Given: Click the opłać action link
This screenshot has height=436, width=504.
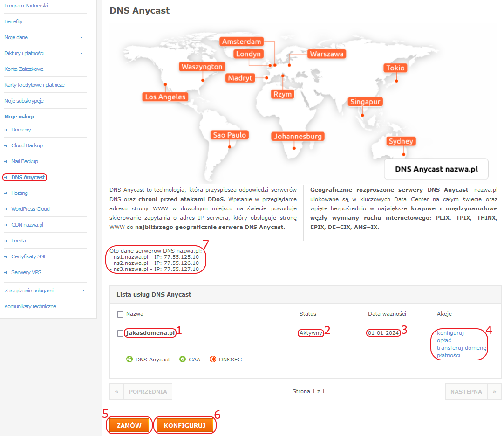Looking at the screenshot, I should (444, 340).
